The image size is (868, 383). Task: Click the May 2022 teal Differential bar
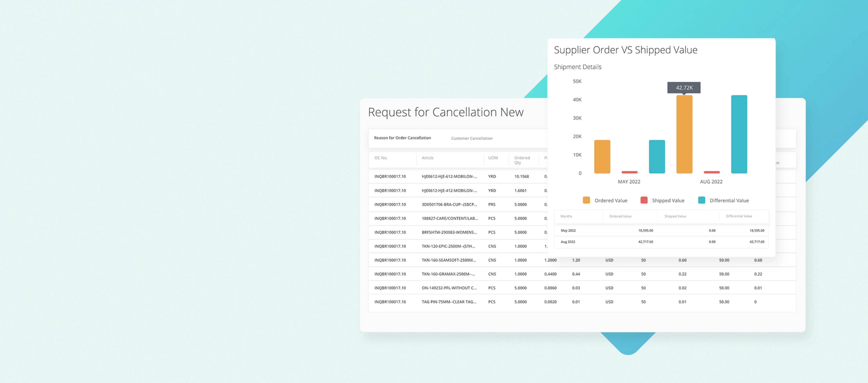coord(657,156)
